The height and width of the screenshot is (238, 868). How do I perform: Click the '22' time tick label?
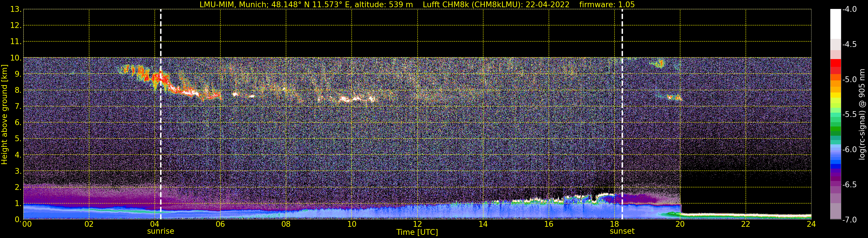[746, 224]
